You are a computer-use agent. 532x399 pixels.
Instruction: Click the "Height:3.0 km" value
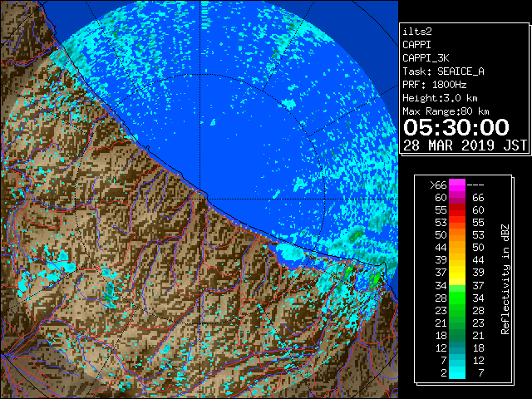pos(440,98)
